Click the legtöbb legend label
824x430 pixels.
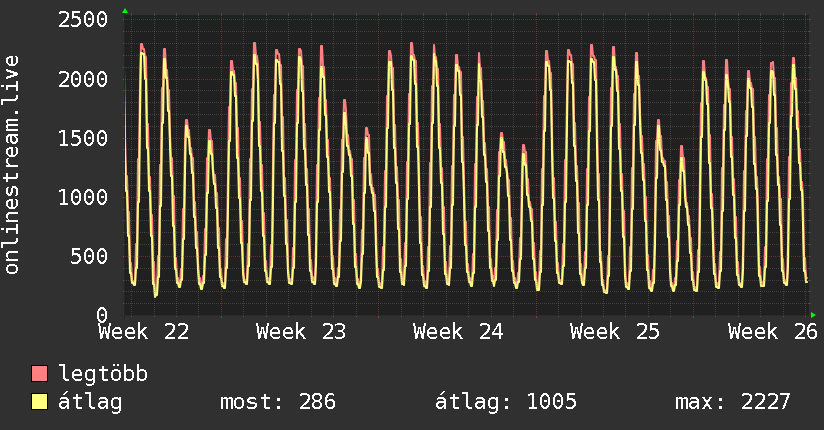coord(103,374)
